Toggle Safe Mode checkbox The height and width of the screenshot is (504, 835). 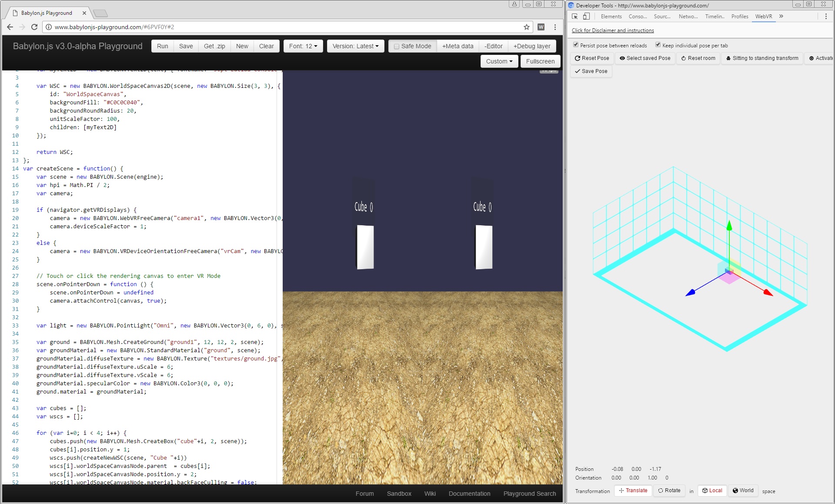pos(397,47)
